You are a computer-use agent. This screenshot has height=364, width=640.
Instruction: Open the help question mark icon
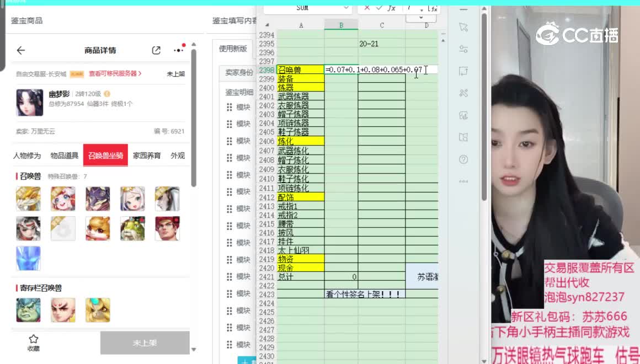point(463,159)
